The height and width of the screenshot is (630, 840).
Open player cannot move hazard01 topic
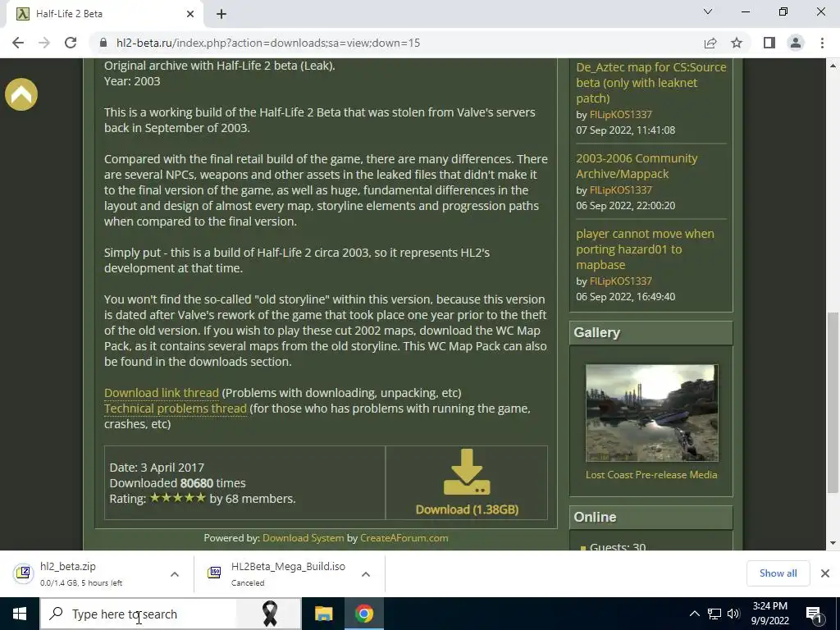645,249
